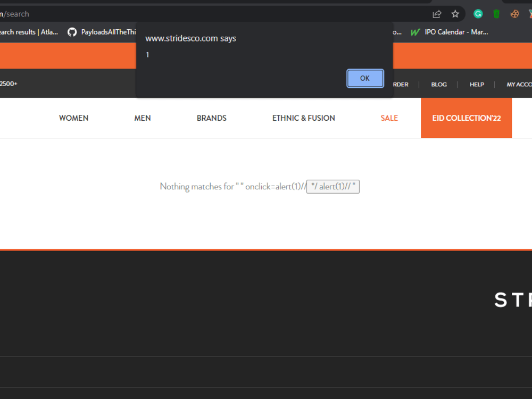Open the Search results Atlassian bookmark

click(x=29, y=32)
